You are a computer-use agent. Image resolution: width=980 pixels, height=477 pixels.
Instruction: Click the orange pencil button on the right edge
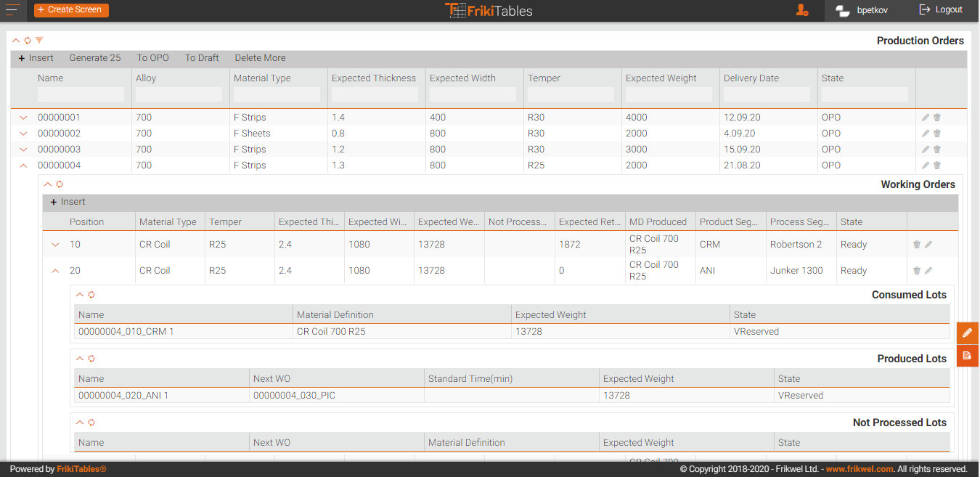[x=967, y=333]
